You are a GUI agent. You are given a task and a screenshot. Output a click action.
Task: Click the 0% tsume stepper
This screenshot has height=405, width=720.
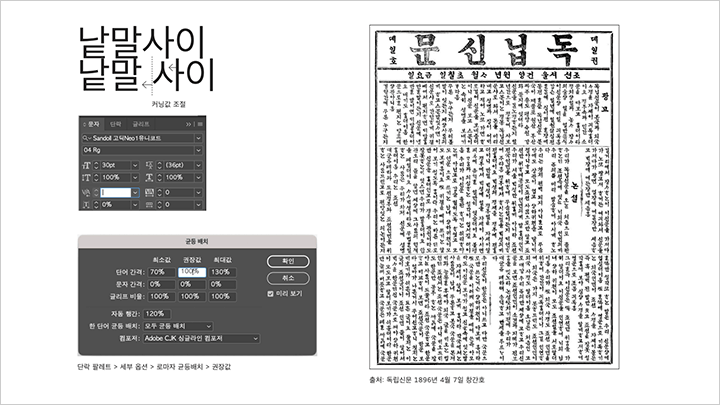click(x=96, y=204)
